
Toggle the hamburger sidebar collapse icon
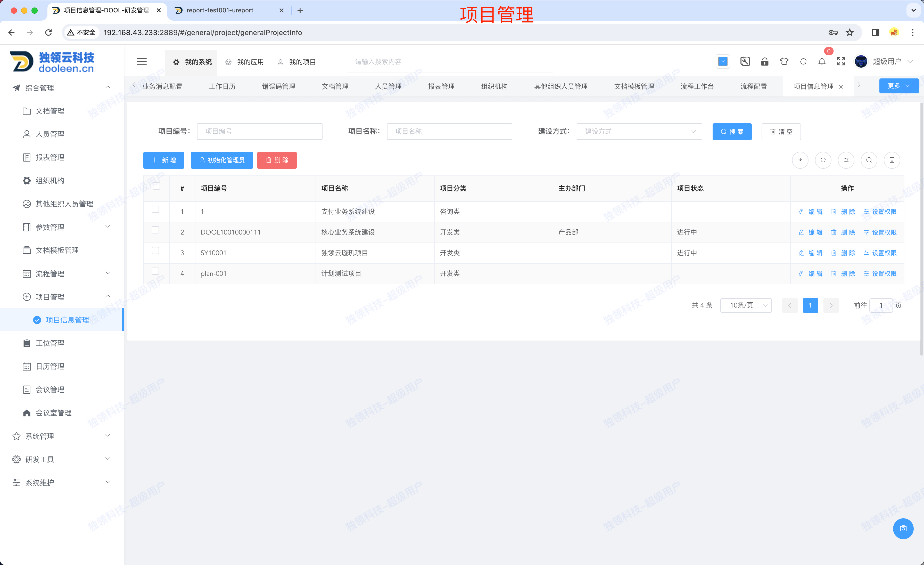click(142, 61)
